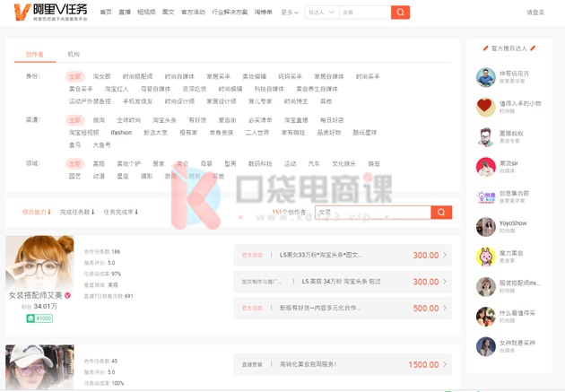Click the orange search icon beside creator count
565x392 pixels.
click(x=441, y=213)
